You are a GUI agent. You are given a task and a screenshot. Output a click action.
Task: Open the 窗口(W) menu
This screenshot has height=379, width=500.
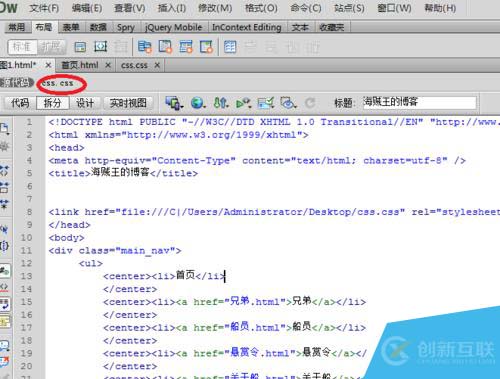point(394,8)
